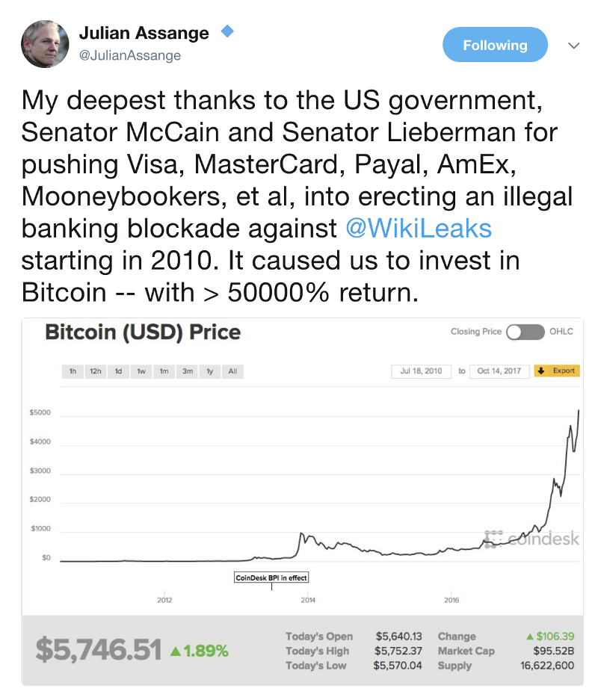
Task: Select the 1h time range
Action: pyautogui.click(x=73, y=371)
